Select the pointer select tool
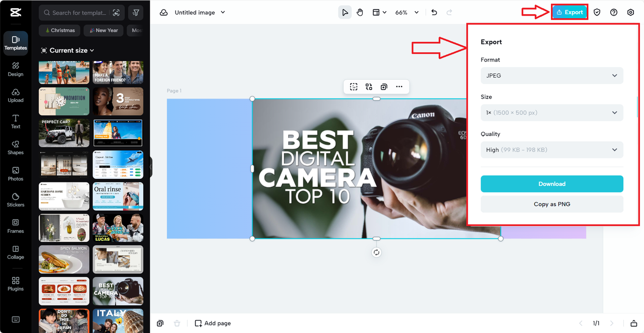The width and height of the screenshot is (644, 333). 345,13
